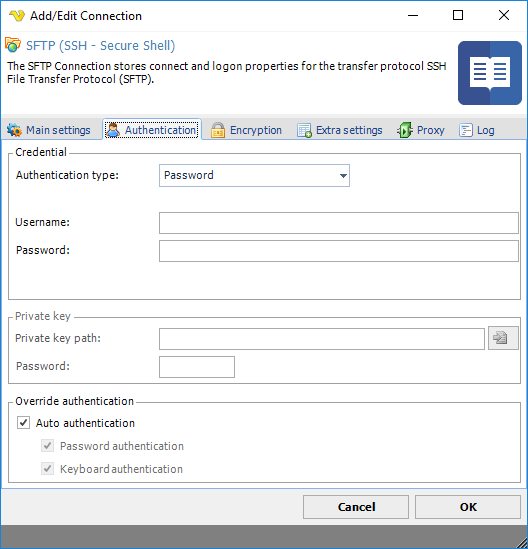Screen dimensions: 528x549
Task: Click the help book icon
Action: pyautogui.click(x=489, y=73)
